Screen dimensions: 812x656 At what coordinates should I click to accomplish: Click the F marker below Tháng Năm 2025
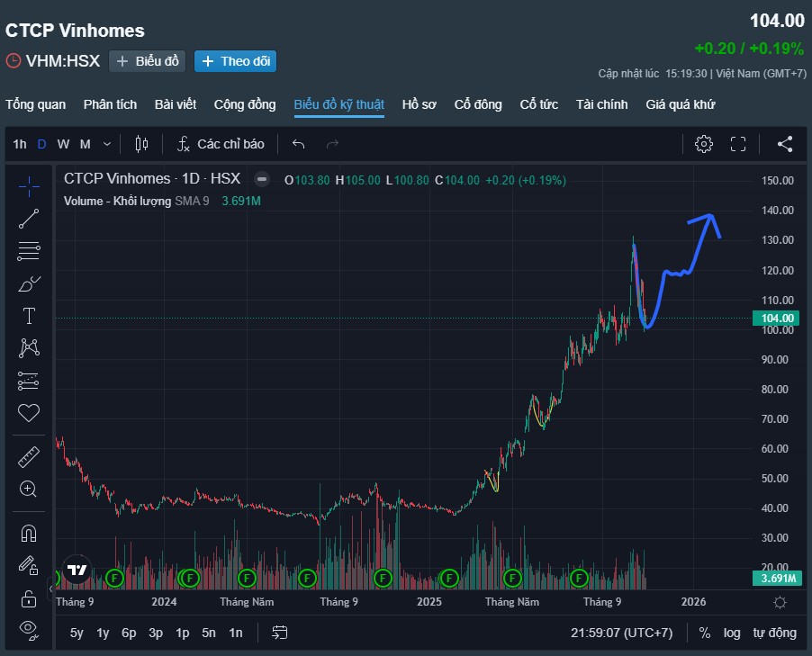tap(512, 578)
